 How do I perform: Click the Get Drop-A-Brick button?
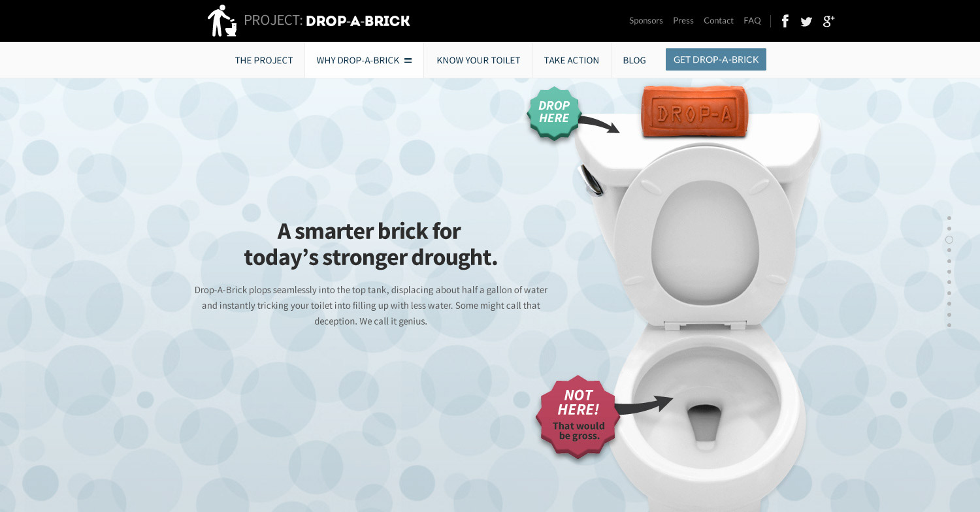[x=716, y=59]
